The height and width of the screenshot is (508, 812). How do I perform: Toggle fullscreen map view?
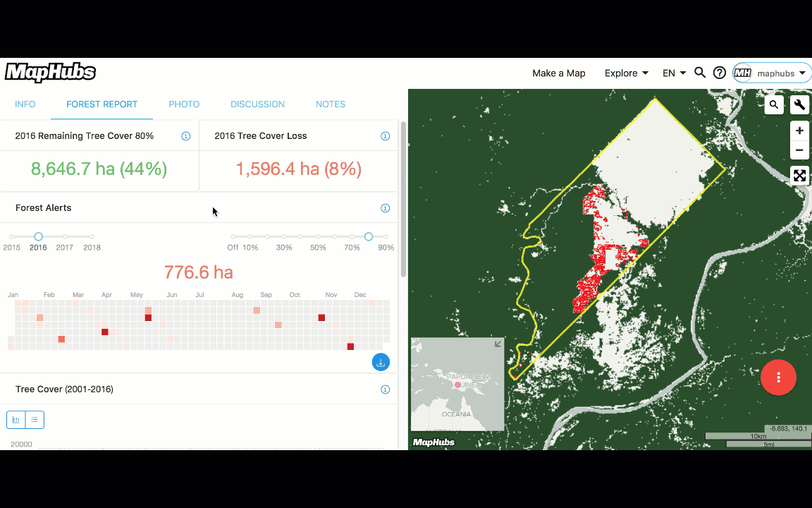(x=799, y=176)
